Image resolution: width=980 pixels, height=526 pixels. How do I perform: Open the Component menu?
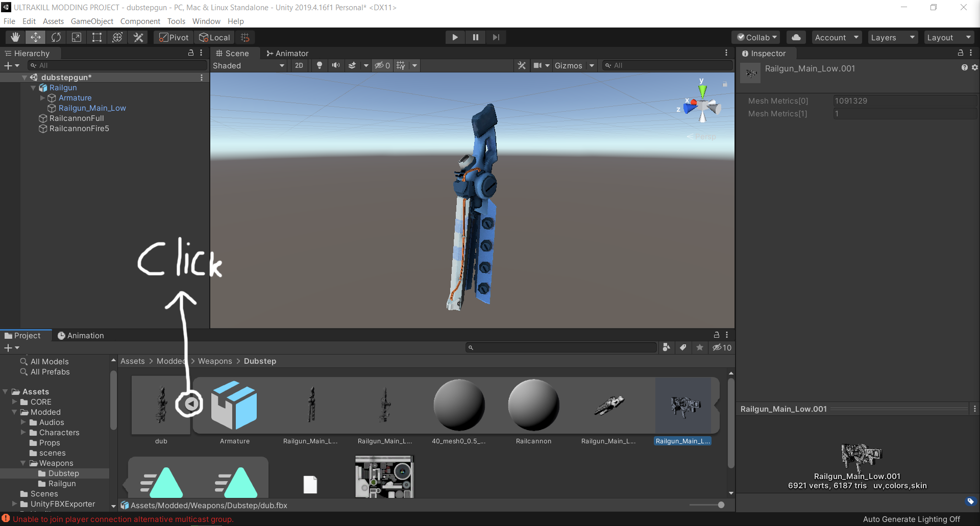(140, 21)
